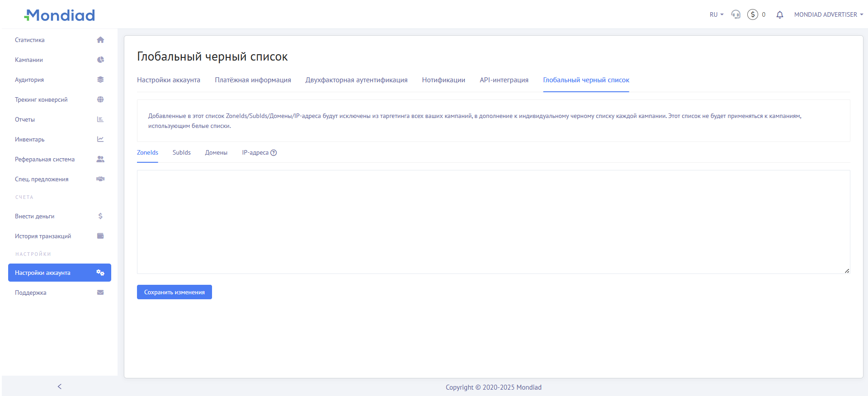This screenshot has height=396, width=868.
Task: Click the Аудитория layers icon
Action: [100, 80]
